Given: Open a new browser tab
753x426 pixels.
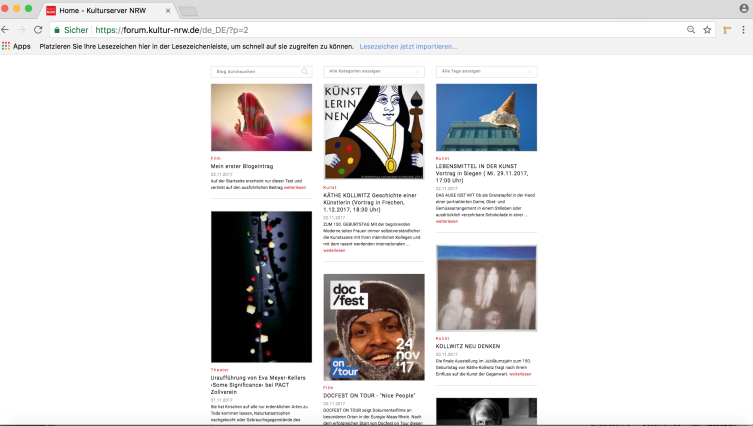Looking at the screenshot, I should point(189,10).
